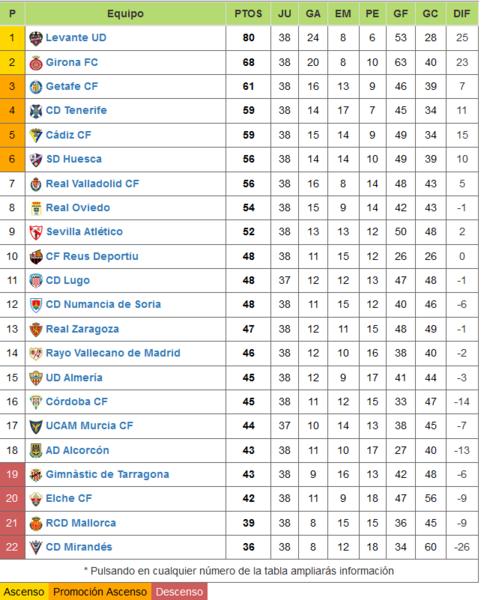Click the yellow Ascenso legend swatch
Image resolution: width=481 pixels, height=600 pixels.
point(24,592)
